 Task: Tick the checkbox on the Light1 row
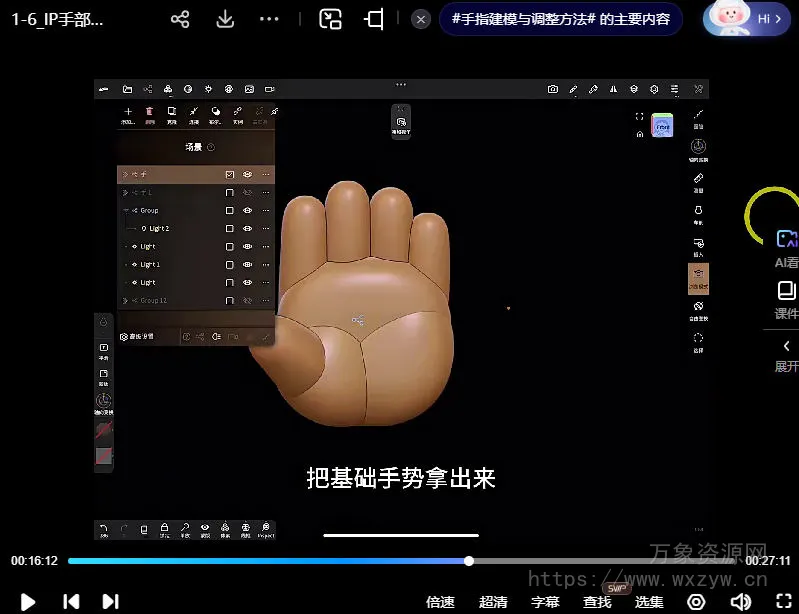tap(229, 265)
